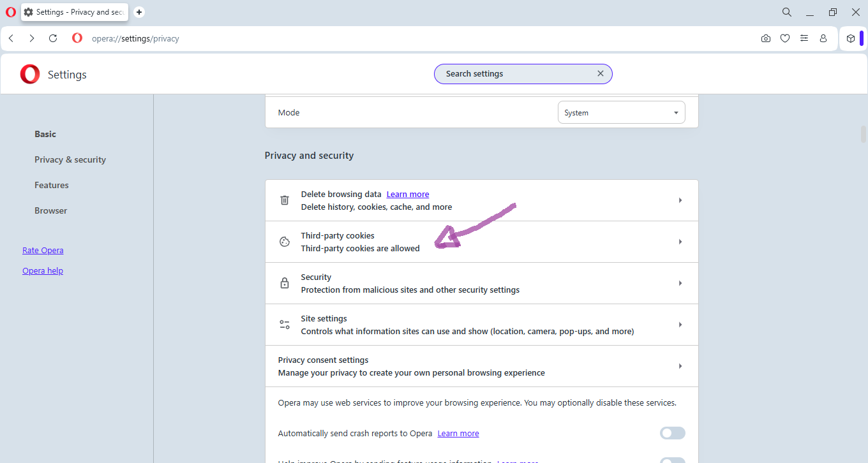Click the vertical page scrollbar thumb

tap(863, 134)
